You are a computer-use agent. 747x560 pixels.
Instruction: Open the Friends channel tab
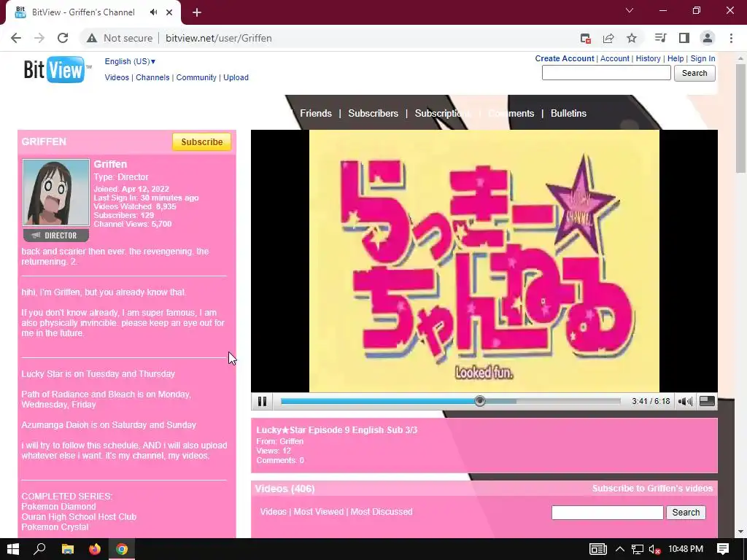click(x=316, y=113)
